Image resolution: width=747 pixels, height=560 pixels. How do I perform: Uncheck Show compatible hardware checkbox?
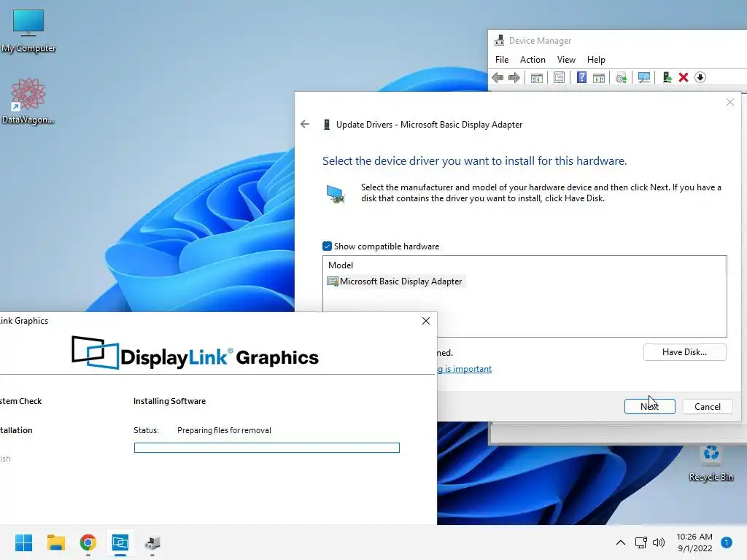click(327, 246)
